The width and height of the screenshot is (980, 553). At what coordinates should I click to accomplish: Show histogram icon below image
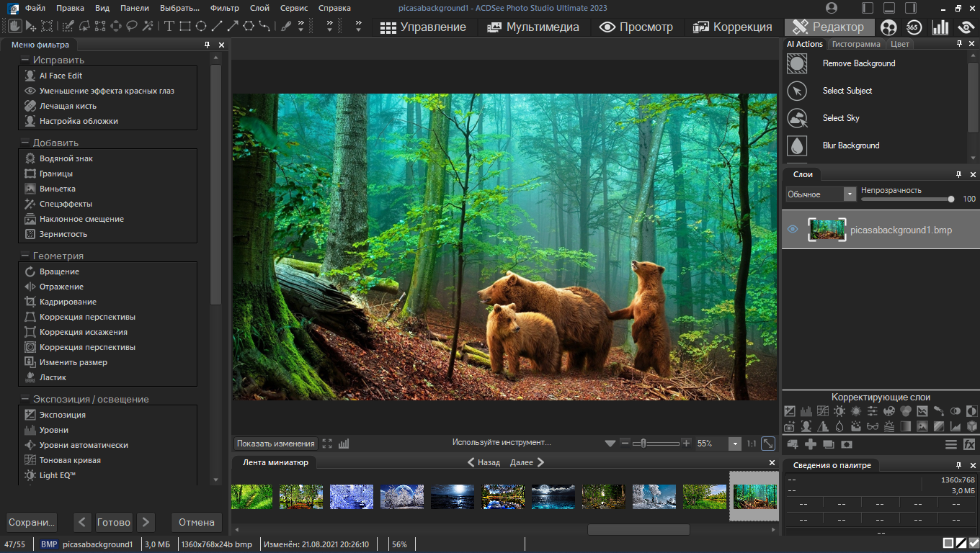click(x=344, y=444)
